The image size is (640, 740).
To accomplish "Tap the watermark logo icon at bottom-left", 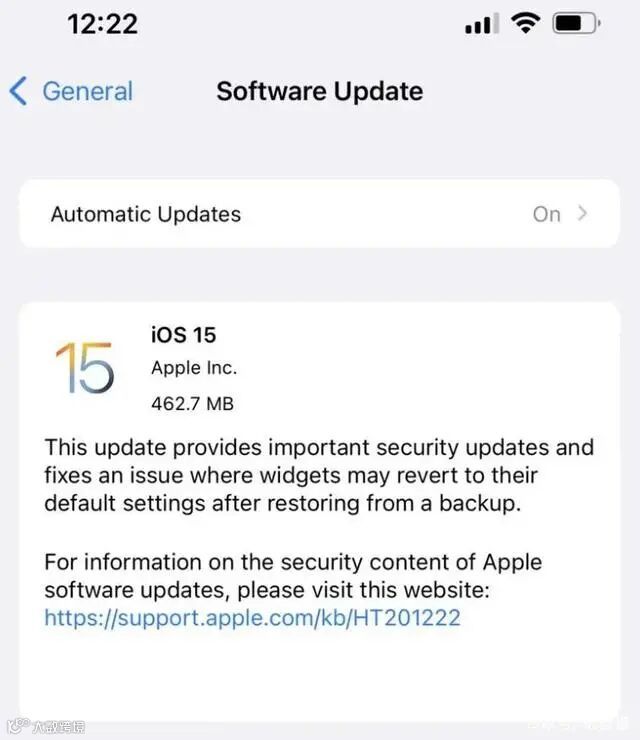I will tap(18, 726).
